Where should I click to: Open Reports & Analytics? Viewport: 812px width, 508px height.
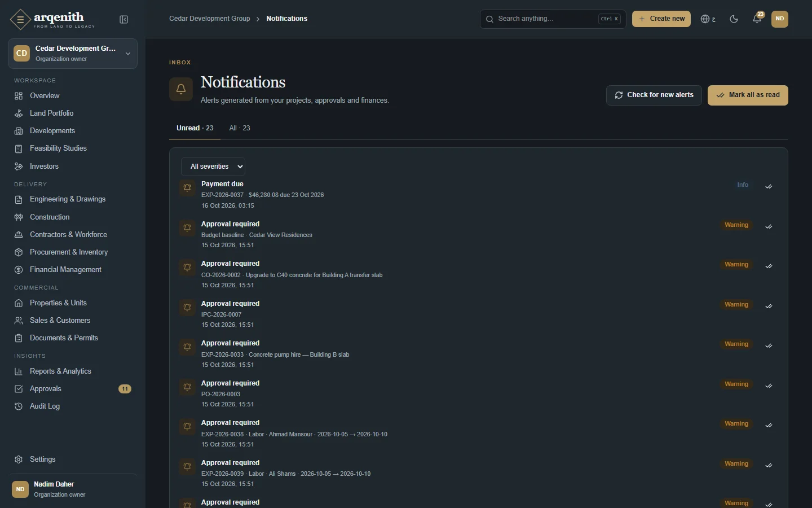click(x=73, y=371)
